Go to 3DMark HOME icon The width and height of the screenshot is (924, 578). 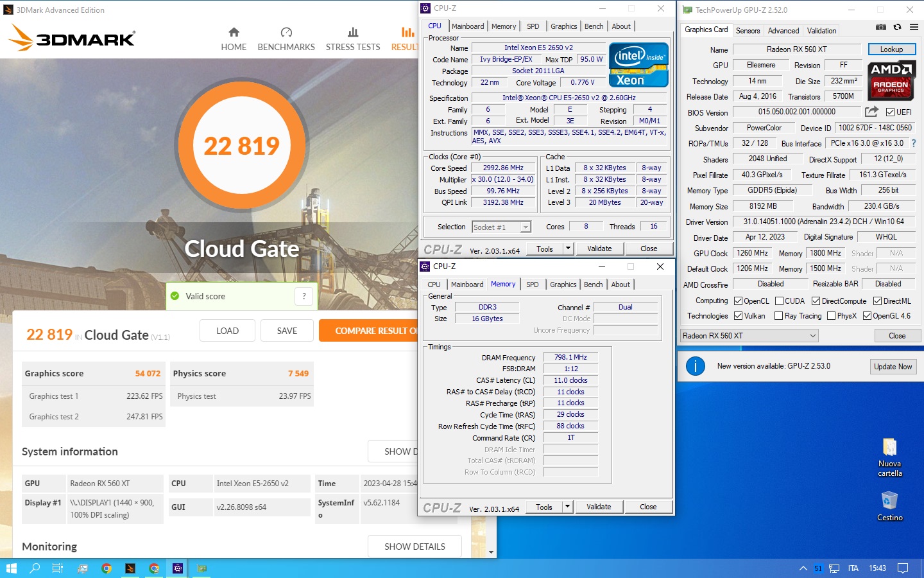pos(234,32)
